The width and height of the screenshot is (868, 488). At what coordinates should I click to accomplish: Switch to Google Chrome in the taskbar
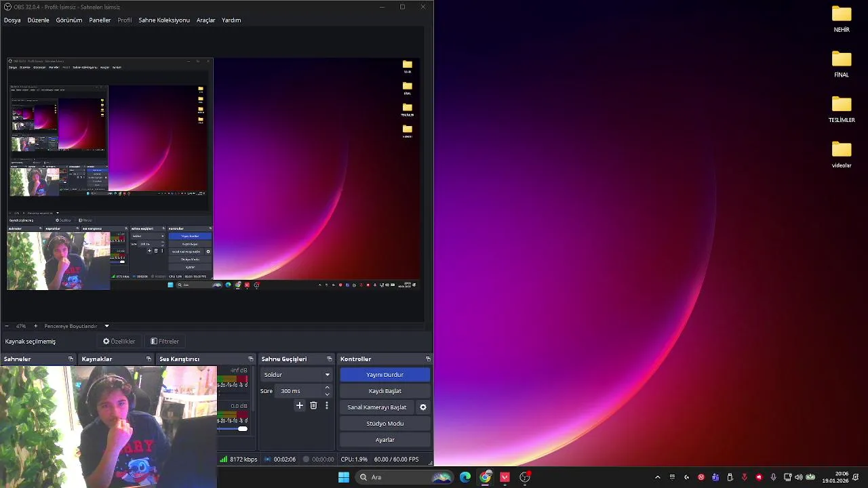(485, 477)
